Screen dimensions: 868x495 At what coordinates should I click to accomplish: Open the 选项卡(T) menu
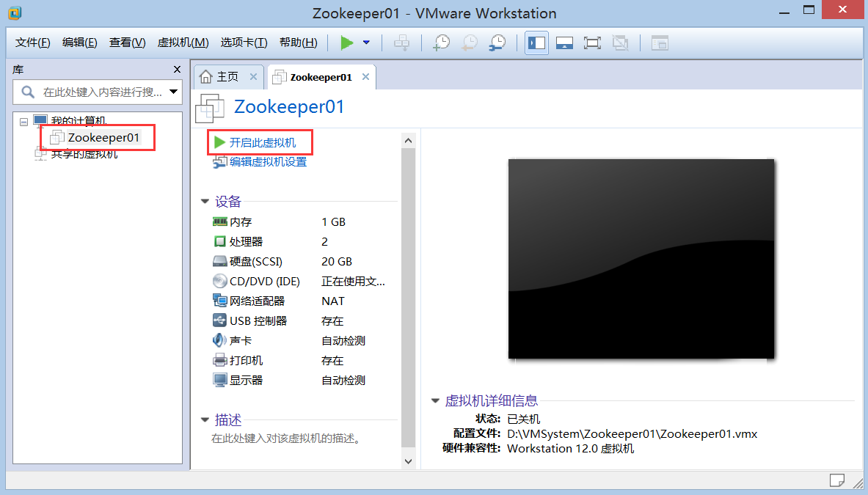tap(244, 43)
